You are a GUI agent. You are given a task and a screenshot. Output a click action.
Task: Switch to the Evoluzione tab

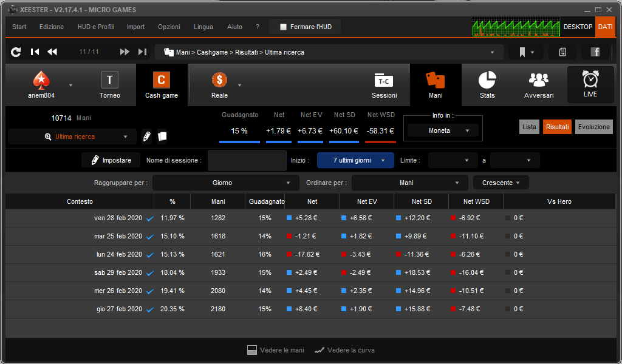point(594,127)
